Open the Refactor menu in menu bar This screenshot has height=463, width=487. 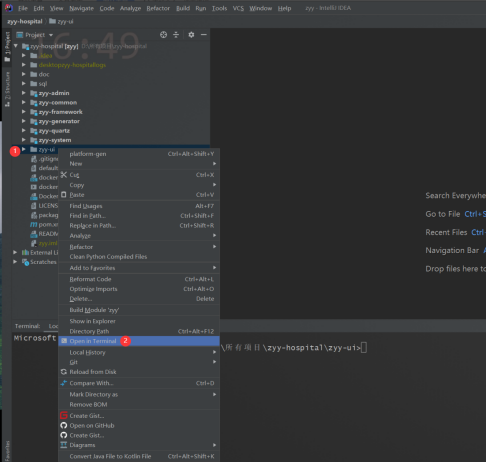(158, 8)
